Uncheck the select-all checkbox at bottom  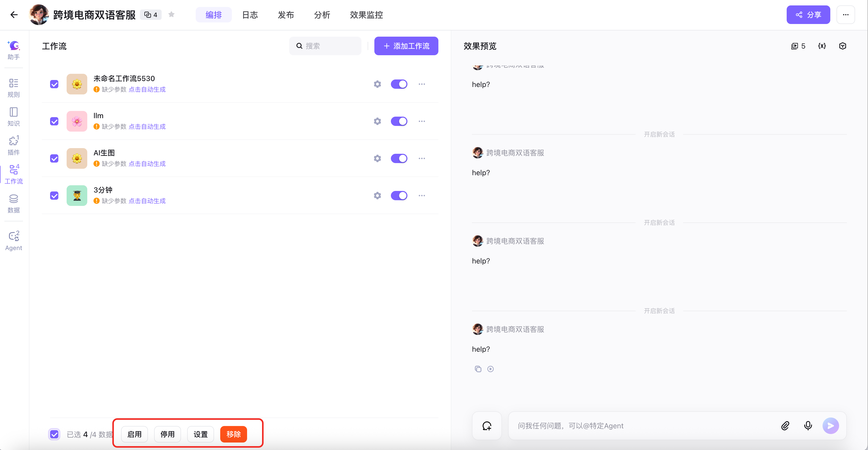54,434
